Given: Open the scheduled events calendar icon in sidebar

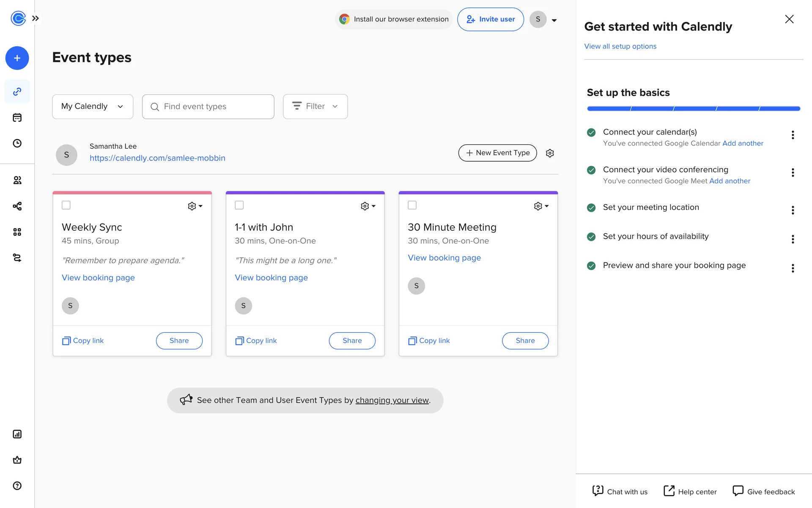Looking at the screenshot, I should coord(17,118).
